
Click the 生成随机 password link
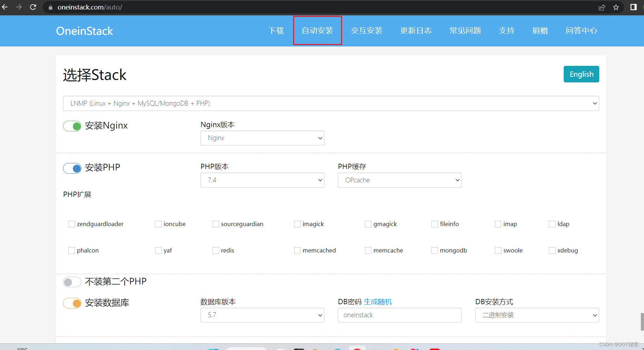[378, 302]
